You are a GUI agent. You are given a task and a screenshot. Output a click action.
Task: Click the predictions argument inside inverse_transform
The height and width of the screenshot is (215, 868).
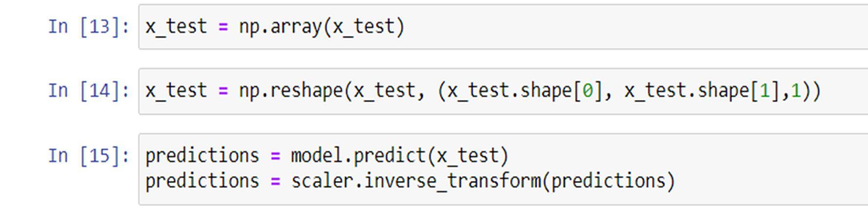608,181
